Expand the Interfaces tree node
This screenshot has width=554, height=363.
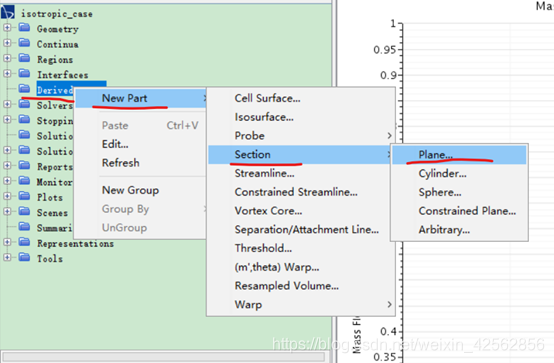click(7, 73)
